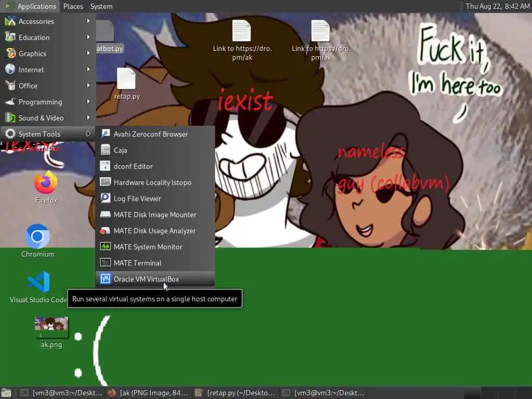The image size is (532, 399).
Task: Select first Link to https://dro.pm/ak file
Action: click(242, 31)
